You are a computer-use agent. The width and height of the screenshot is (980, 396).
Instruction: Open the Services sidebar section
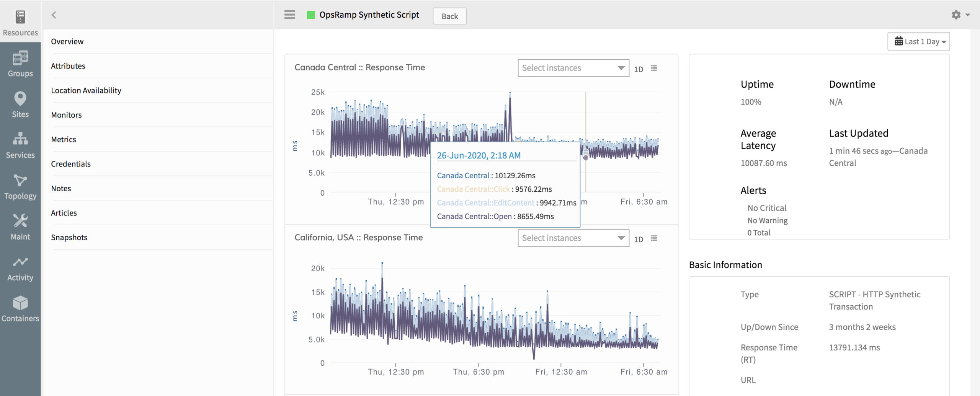(x=20, y=145)
